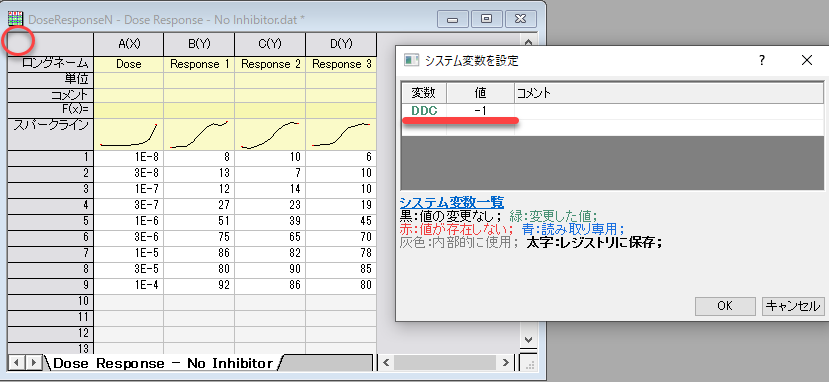
Task: Click sheet tab scroll-right arrow
Action: click(33, 363)
